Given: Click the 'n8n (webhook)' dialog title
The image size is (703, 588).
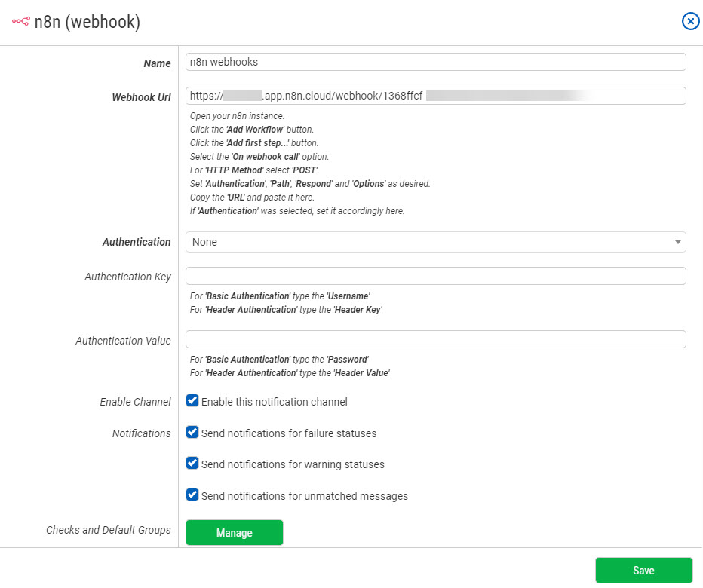Looking at the screenshot, I should (x=87, y=22).
